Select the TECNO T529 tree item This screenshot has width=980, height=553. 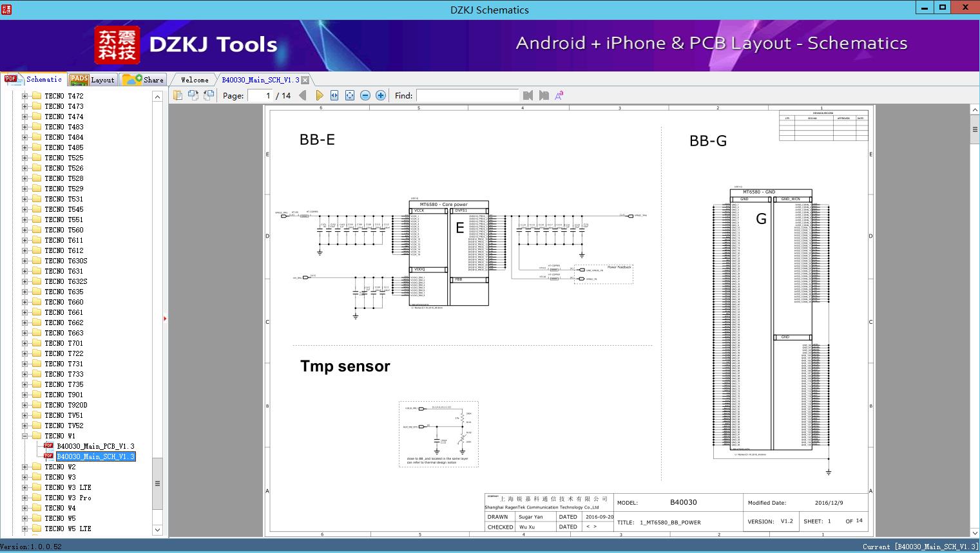(64, 189)
